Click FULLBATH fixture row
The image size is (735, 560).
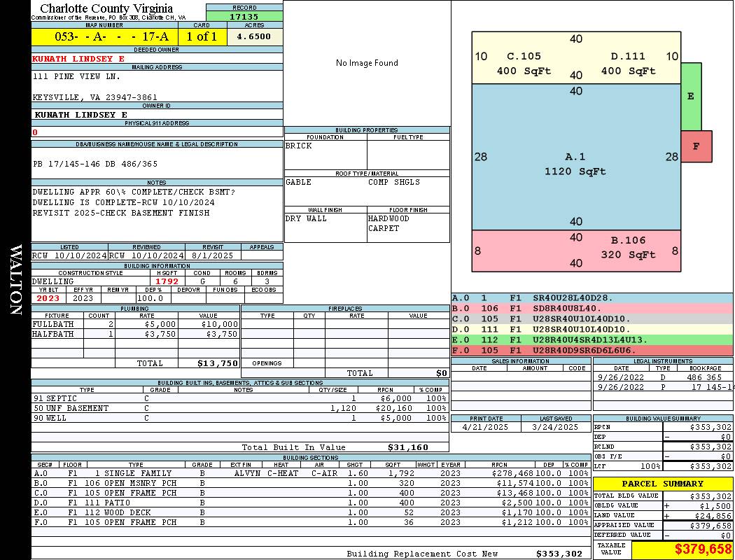[136, 324]
